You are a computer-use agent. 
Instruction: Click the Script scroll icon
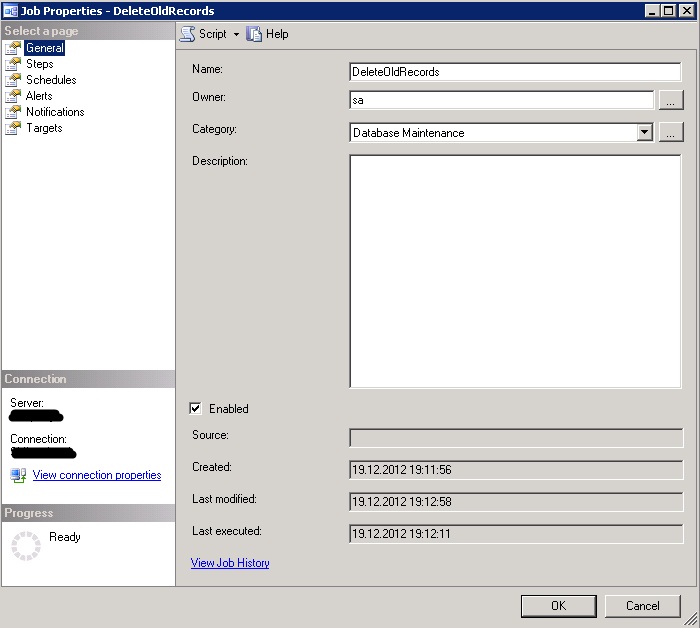188,34
